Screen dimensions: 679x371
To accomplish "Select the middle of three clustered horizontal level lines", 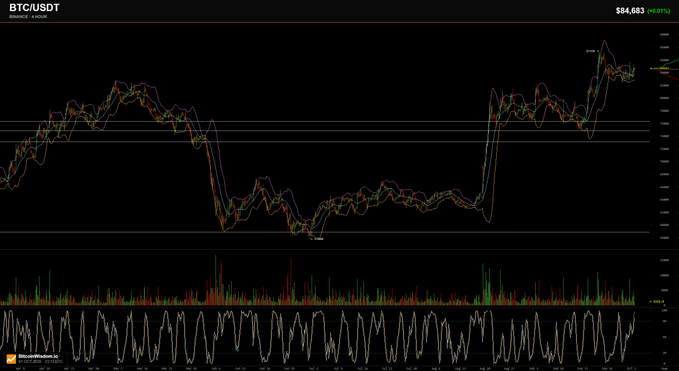I will [325, 131].
